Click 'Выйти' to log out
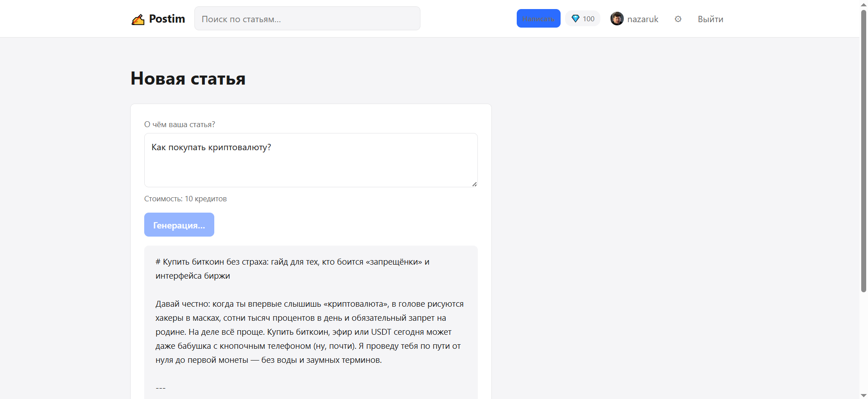The height and width of the screenshot is (399, 868). 710,19
